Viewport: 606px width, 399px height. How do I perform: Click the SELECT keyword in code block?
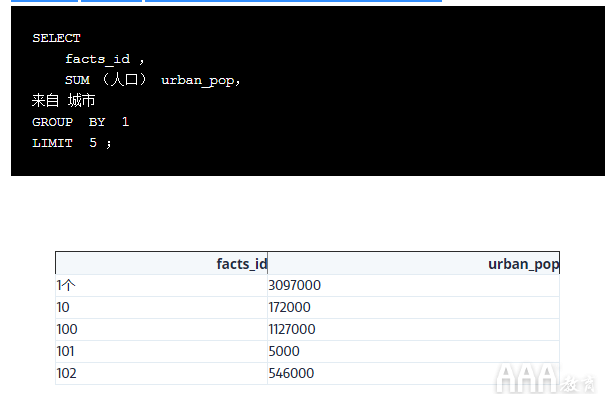point(56,38)
